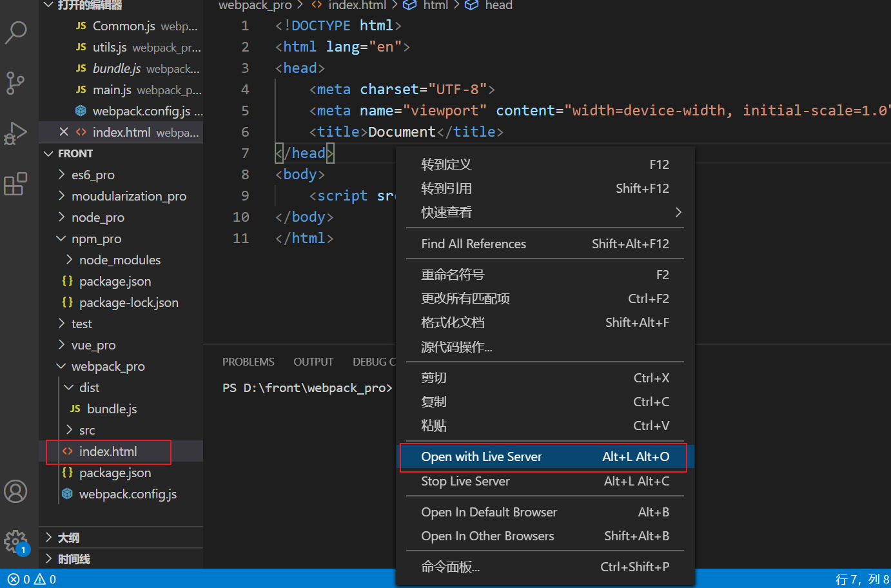Click JSON icon of package-lock.json
Image resolution: width=891 pixels, height=588 pixels.
tap(68, 302)
